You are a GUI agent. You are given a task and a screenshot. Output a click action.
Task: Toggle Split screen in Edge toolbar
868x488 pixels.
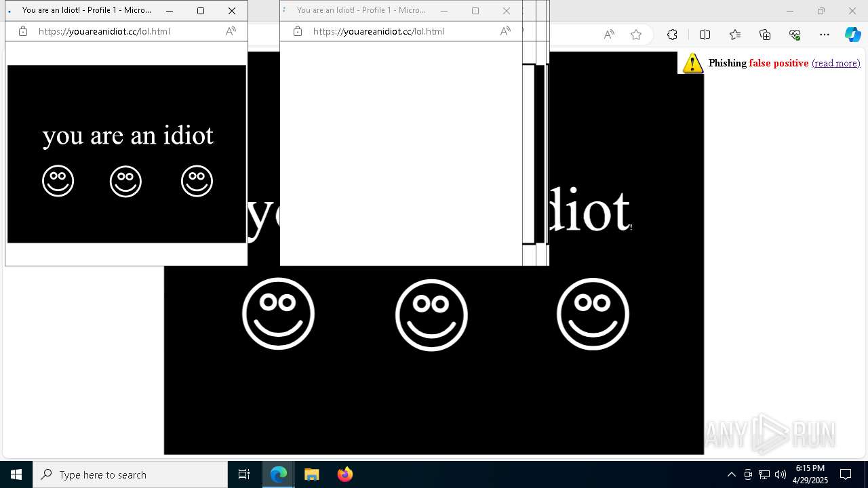[705, 35]
